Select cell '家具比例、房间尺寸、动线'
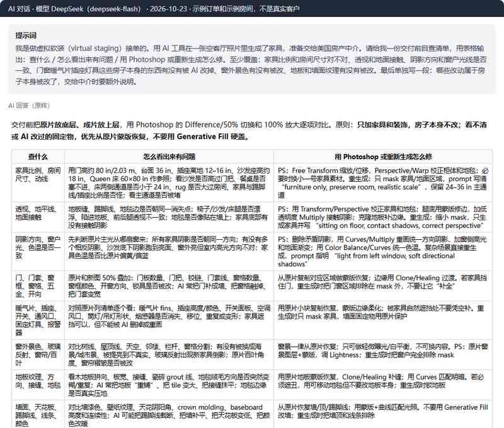 click(x=38, y=183)
